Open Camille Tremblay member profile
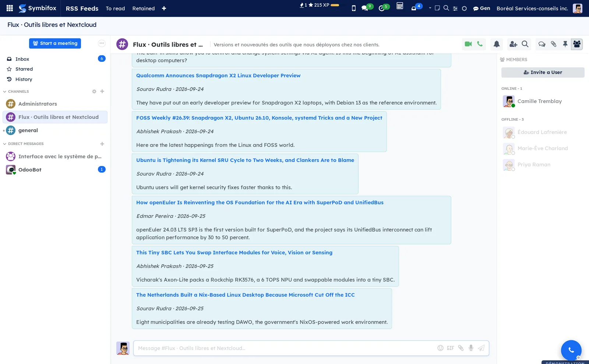The height and width of the screenshot is (364, 589). point(543,101)
